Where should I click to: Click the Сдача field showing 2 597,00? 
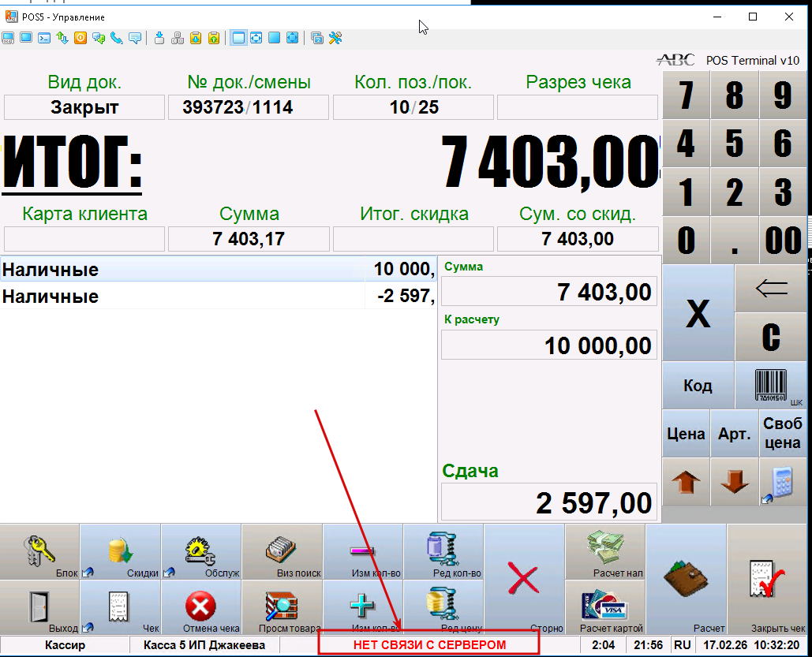(549, 502)
